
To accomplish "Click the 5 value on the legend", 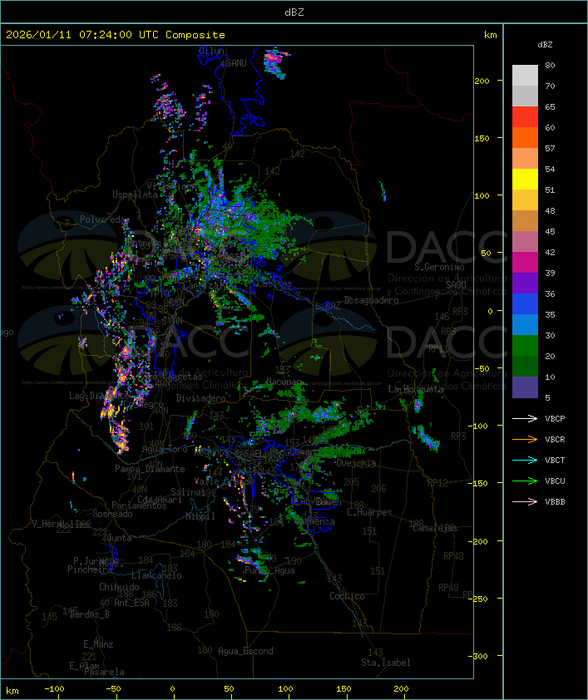I will point(547,397).
